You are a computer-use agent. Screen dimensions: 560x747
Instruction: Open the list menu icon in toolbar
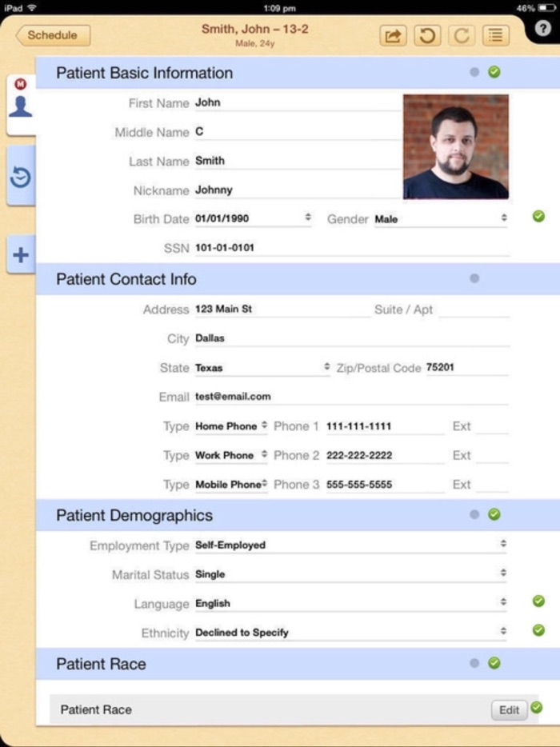coord(496,36)
